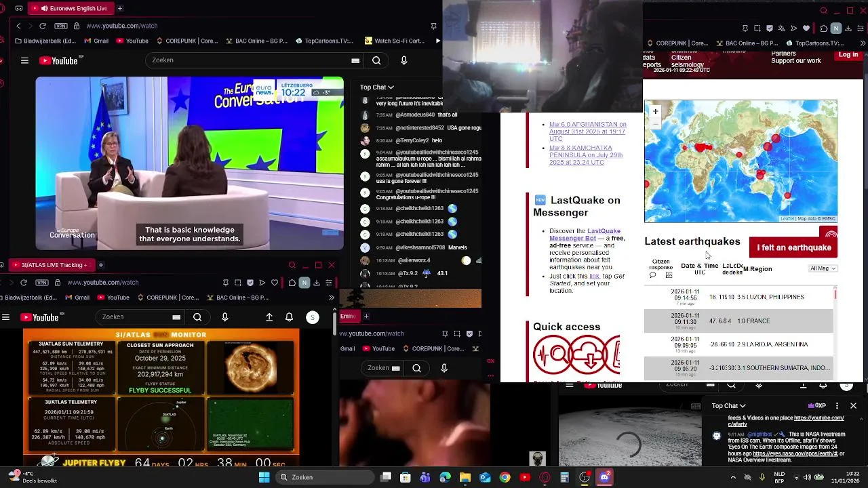
Task: Click shield ad-blocker icon in 3I/ATLAS window
Action: (250, 283)
